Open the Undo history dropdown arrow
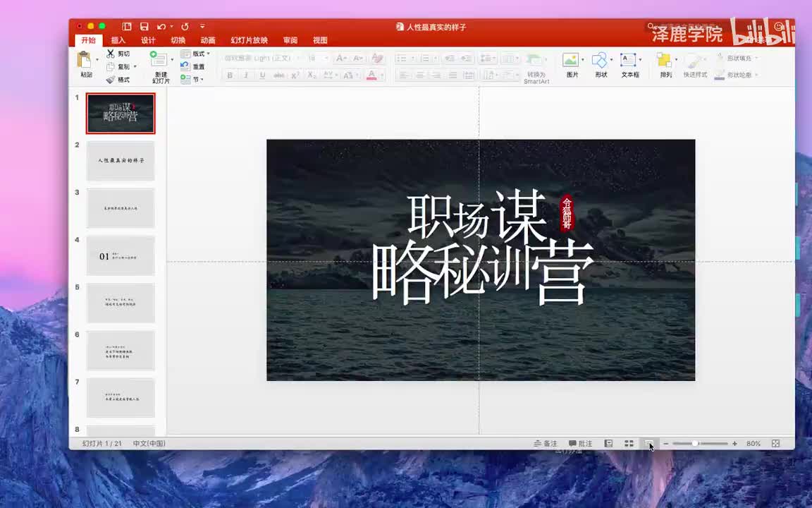Image resolution: width=812 pixels, height=508 pixels. pyautogui.click(x=171, y=26)
